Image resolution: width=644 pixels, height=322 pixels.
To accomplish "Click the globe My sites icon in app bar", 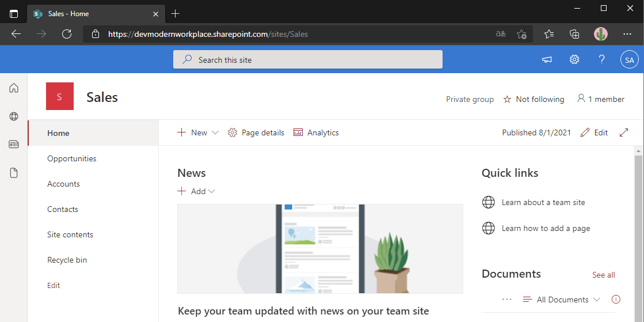I will tap(14, 116).
